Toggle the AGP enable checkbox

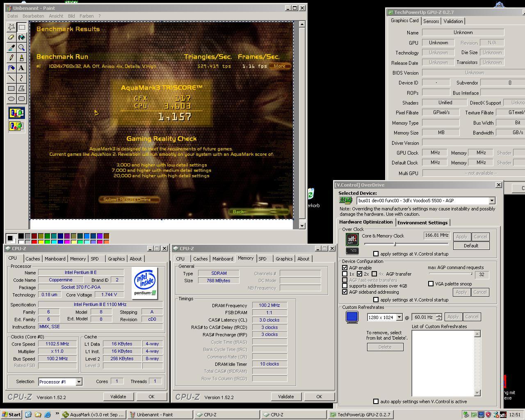coord(345,268)
